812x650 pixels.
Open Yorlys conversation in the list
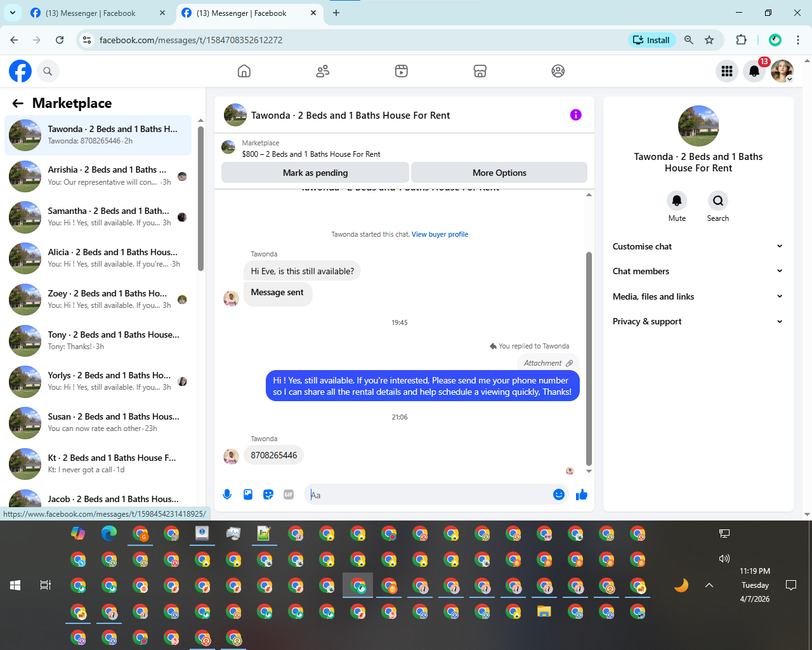click(98, 381)
